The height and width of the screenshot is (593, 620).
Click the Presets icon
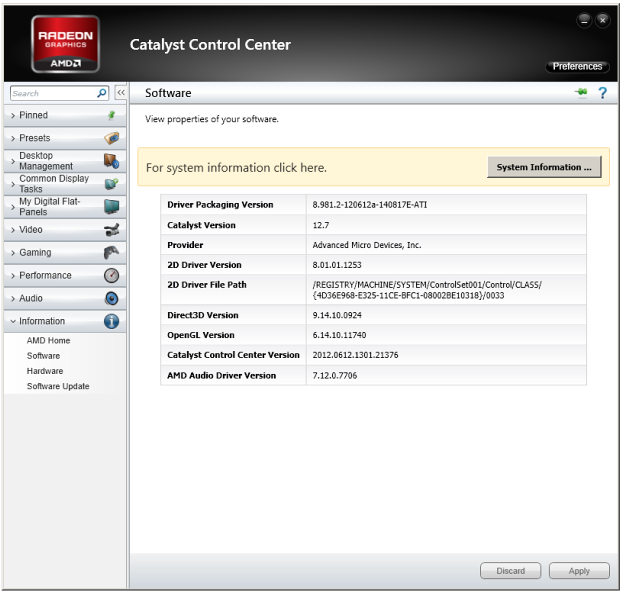tap(112, 138)
